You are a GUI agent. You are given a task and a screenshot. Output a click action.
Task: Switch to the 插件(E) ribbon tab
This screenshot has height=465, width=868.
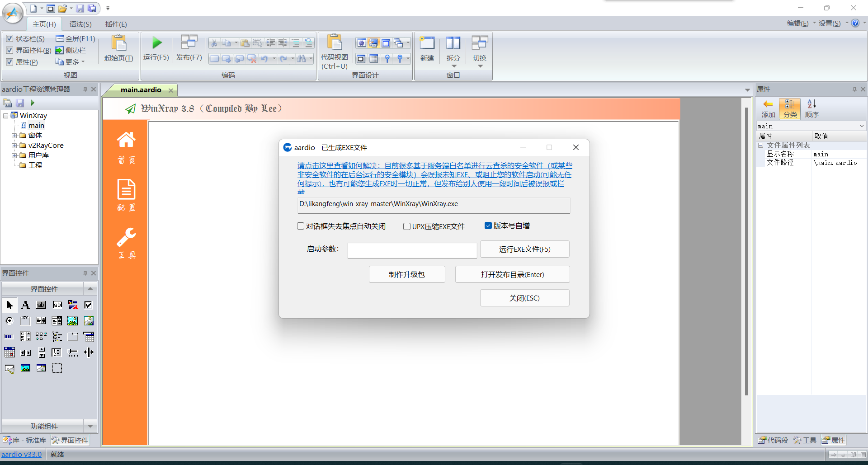(116, 24)
